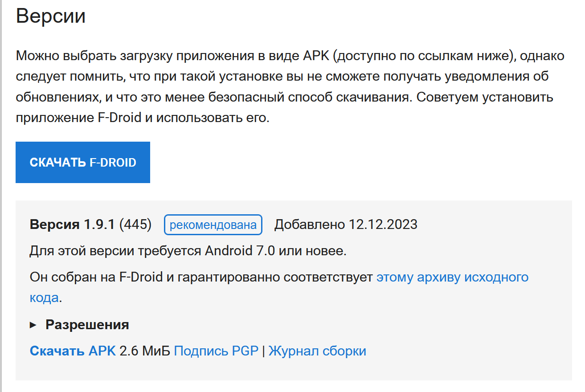This screenshot has width=585, height=392.
Task: Open the Журнал сборки build log
Action: 317,351
